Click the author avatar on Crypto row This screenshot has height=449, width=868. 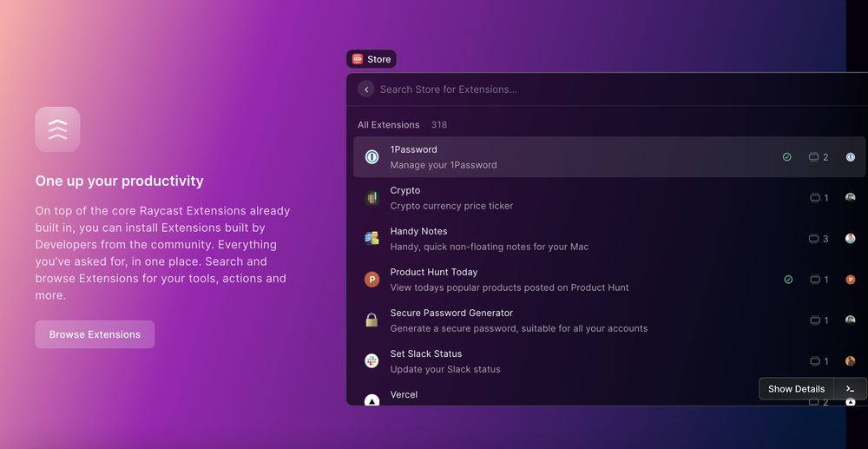851,198
